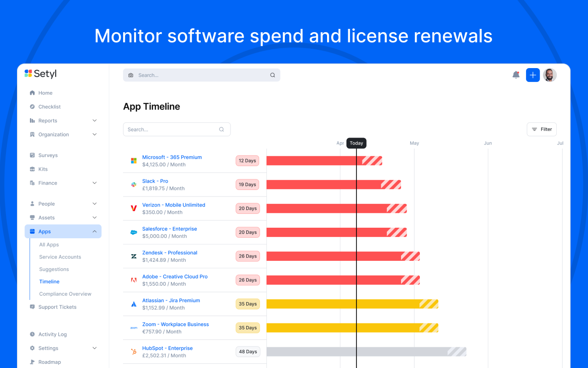Viewport: 588px width, 368px height.
Task: Open the Home section in the sidebar
Action: point(45,92)
